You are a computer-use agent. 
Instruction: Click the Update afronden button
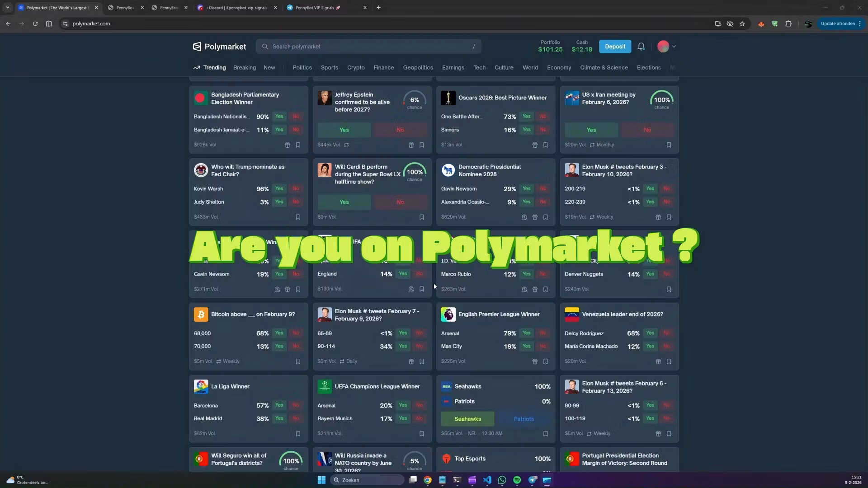point(837,23)
